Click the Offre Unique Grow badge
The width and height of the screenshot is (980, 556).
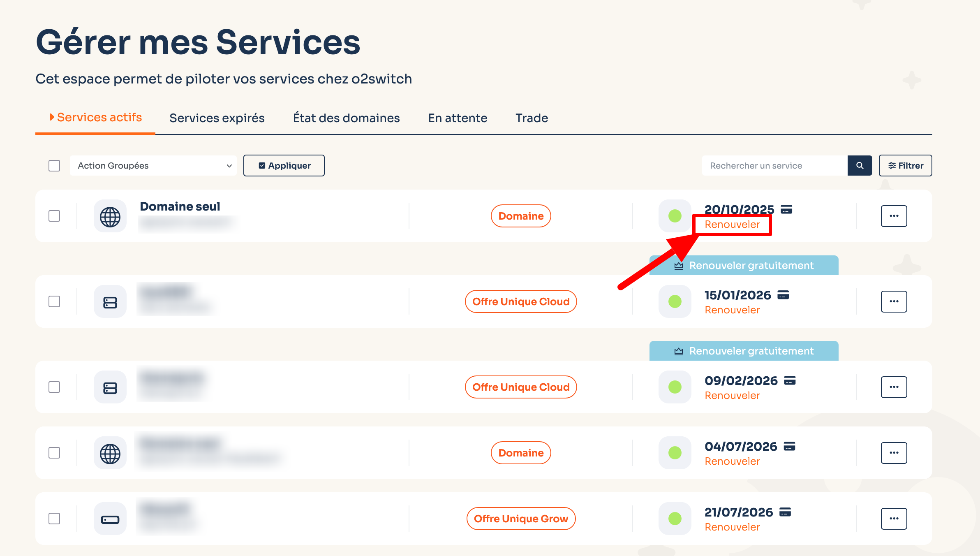521,519
